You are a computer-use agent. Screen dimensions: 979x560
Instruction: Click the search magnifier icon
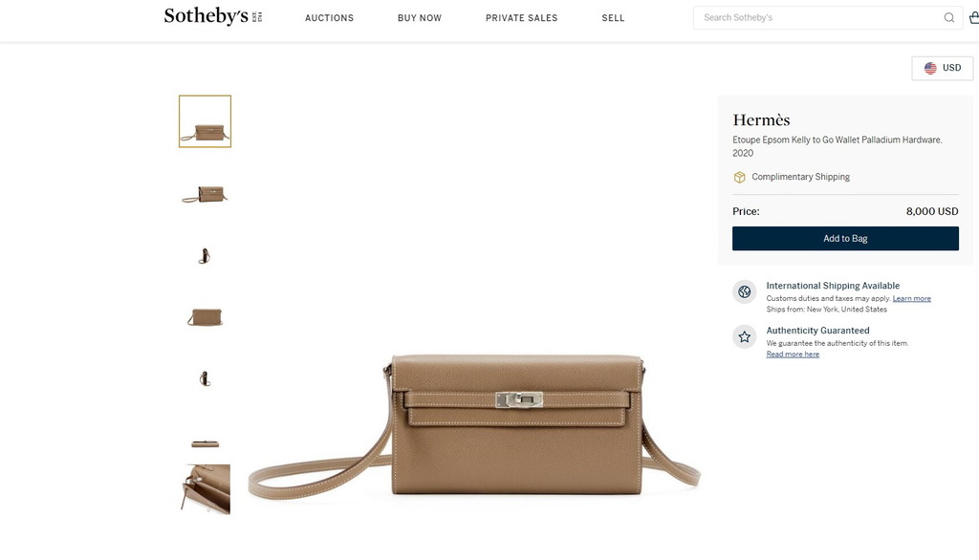pyautogui.click(x=949, y=17)
